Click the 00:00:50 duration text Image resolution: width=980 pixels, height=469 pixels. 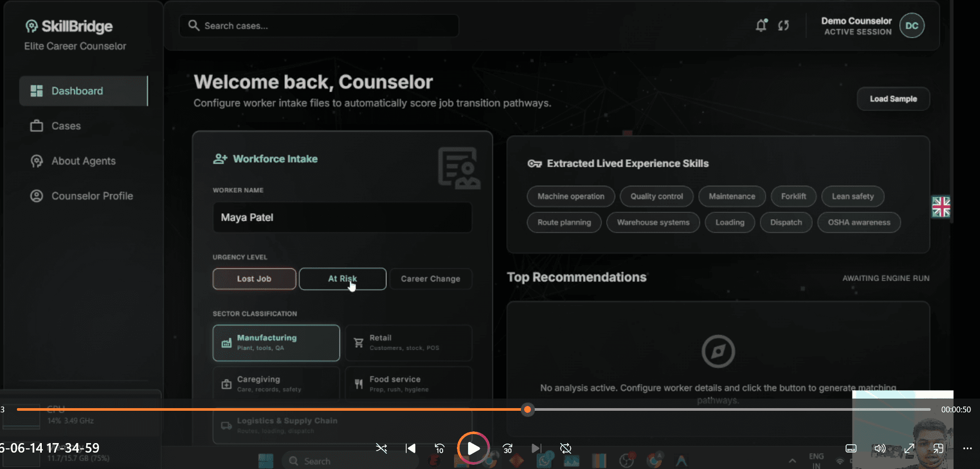tap(956, 409)
